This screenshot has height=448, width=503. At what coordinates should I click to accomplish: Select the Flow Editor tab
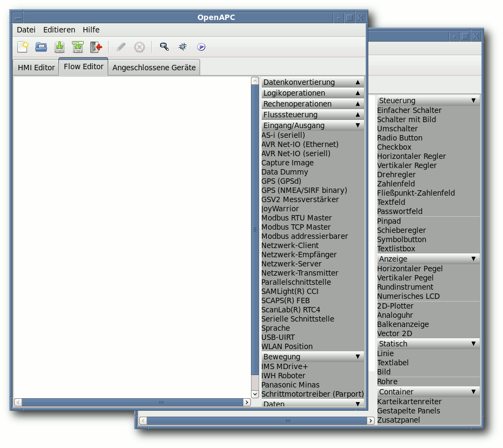(83, 66)
